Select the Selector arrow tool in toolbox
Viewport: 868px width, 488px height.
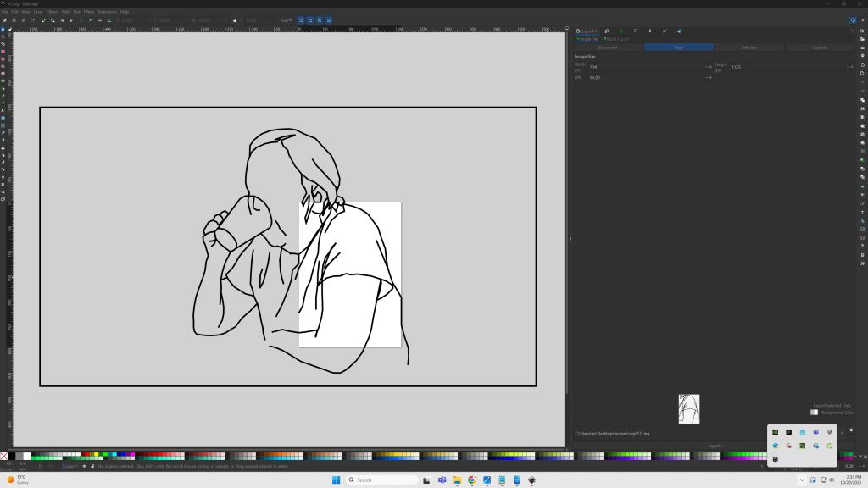point(3,30)
